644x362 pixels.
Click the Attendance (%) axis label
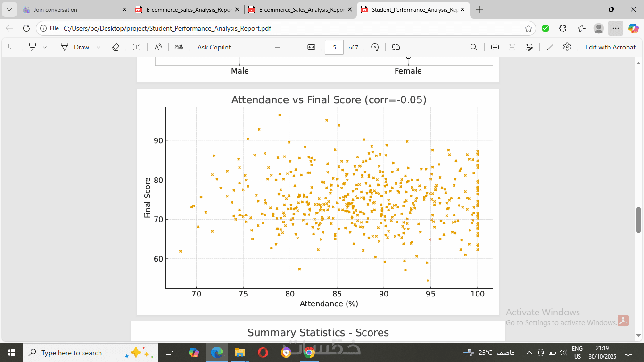(x=329, y=304)
